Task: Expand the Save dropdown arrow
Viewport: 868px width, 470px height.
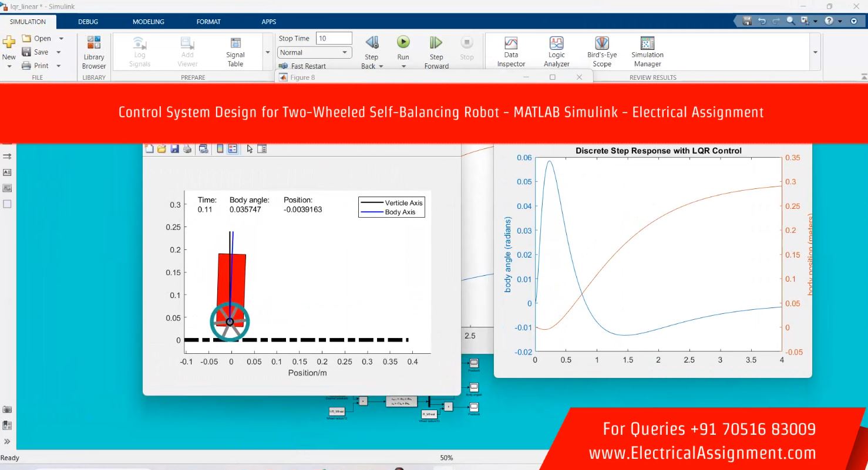Action: [59, 52]
